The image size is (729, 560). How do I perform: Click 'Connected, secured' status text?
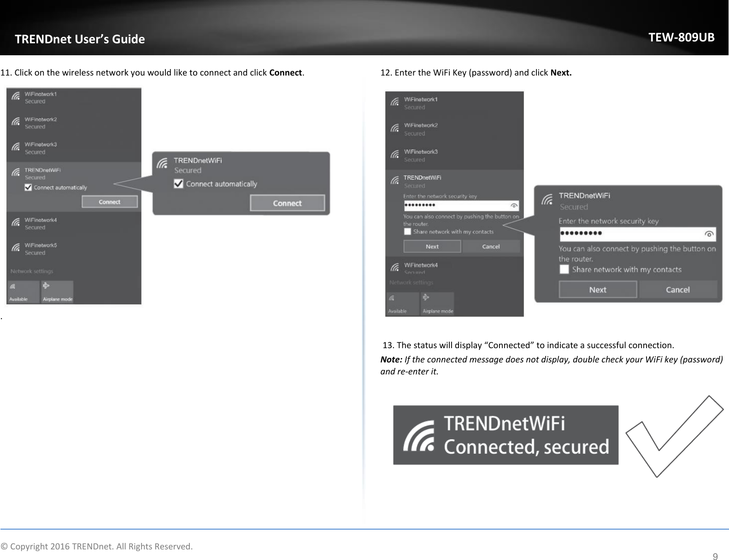tap(526, 447)
